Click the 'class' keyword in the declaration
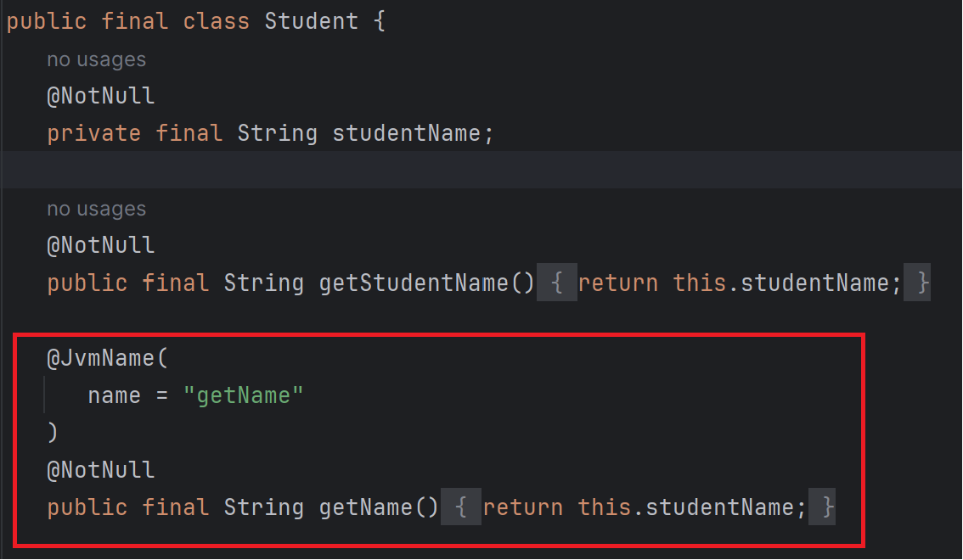This screenshot has width=963, height=560. [x=217, y=21]
